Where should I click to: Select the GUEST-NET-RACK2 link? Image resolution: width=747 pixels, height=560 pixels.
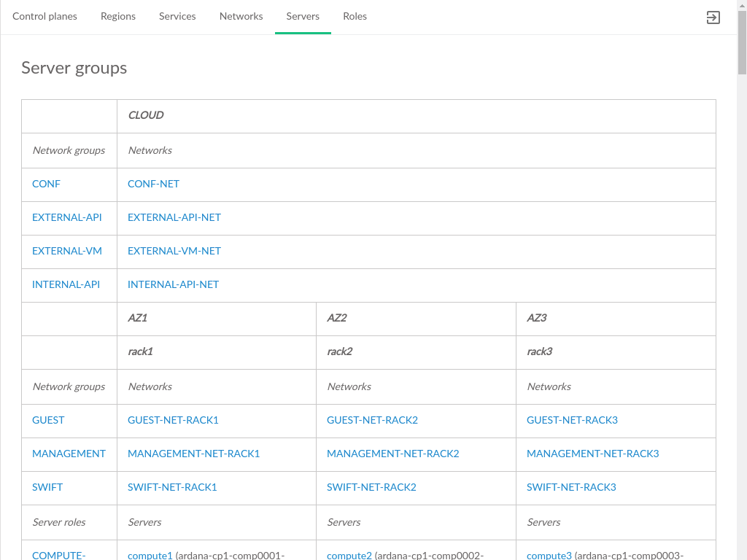pos(372,420)
